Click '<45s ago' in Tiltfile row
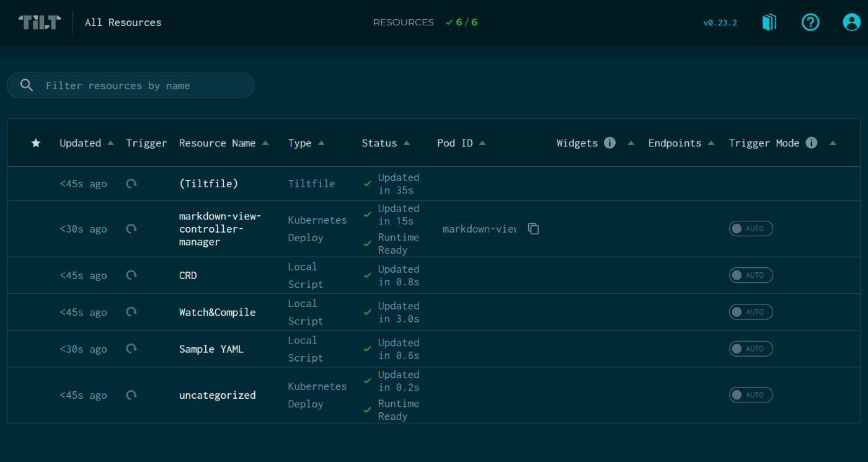The height and width of the screenshot is (462, 868). (x=83, y=184)
